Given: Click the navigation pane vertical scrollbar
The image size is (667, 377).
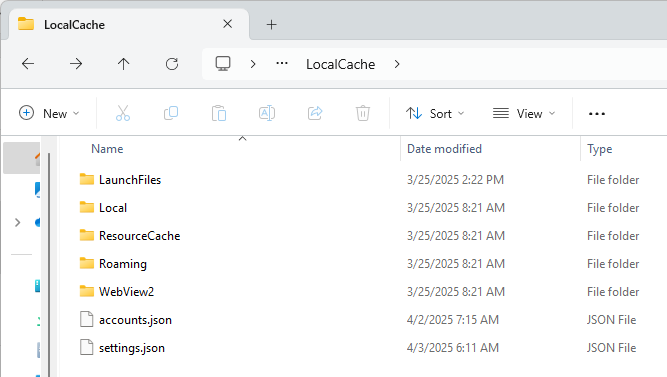Looking at the screenshot, I should click(x=49, y=265).
